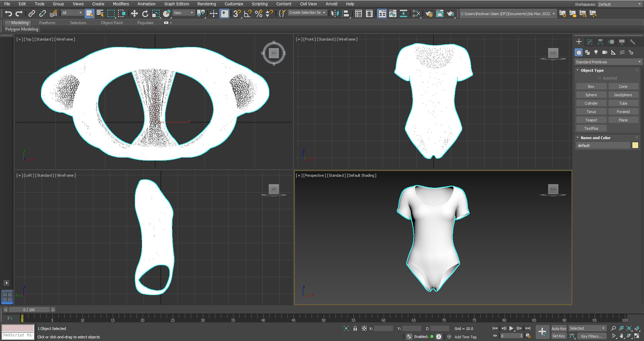Toggle the Ribbon display icon
Screen dimensions: 644x341
click(382, 13)
